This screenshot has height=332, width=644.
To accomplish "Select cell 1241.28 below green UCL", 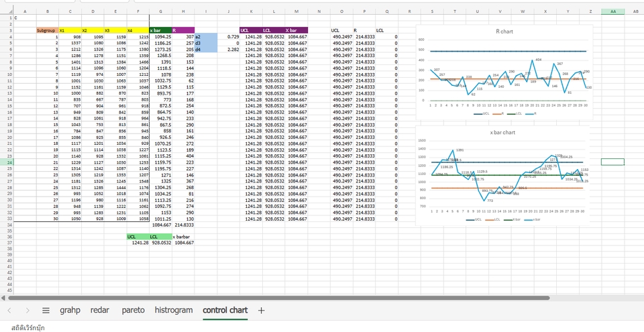I will (x=138, y=243).
